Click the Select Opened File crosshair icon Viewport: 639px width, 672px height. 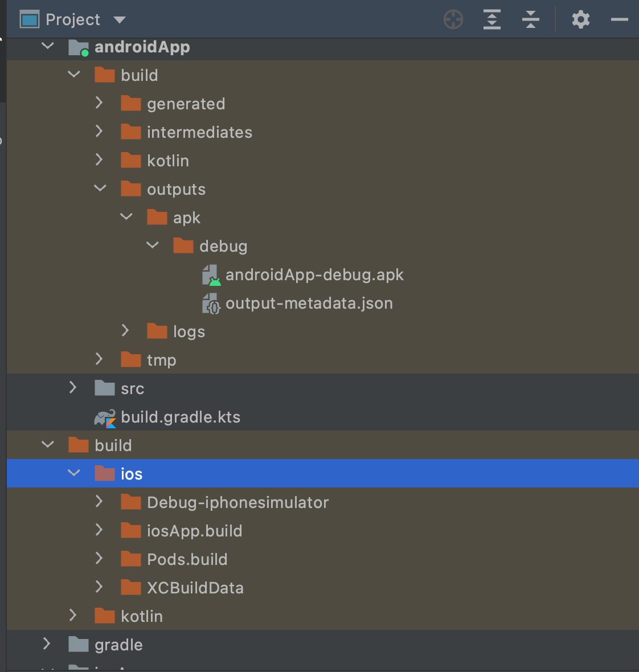click(453, 19)
